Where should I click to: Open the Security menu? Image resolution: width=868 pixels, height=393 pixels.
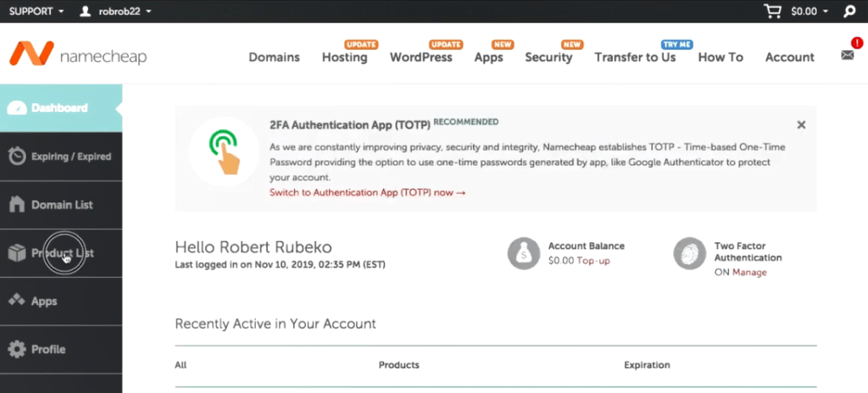(548, 57)
